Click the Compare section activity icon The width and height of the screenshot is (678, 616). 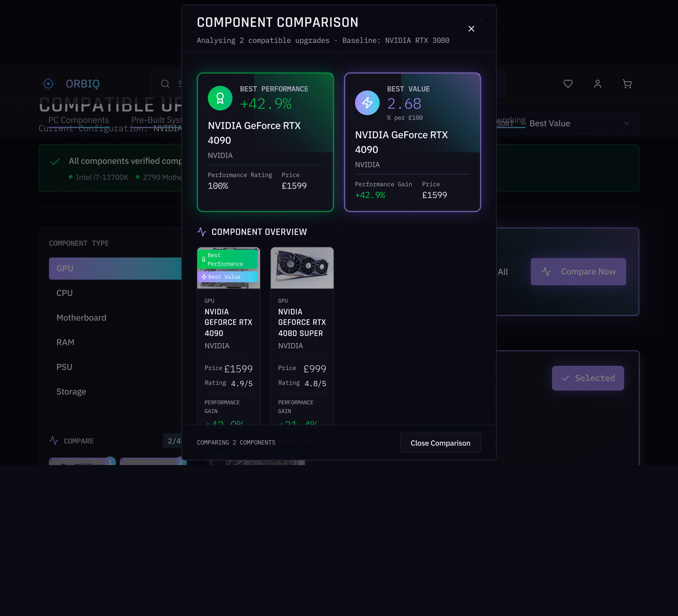54,440
